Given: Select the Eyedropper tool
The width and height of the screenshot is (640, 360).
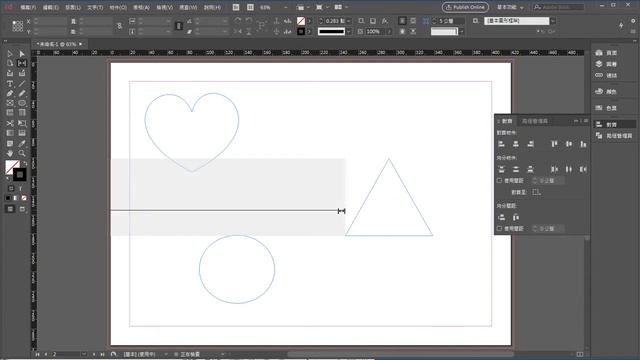Looking at the screenshot, I should 22,143.
